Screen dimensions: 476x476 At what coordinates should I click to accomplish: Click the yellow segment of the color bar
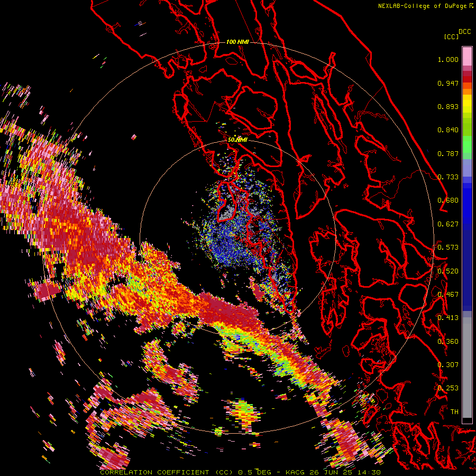point(467,104)
